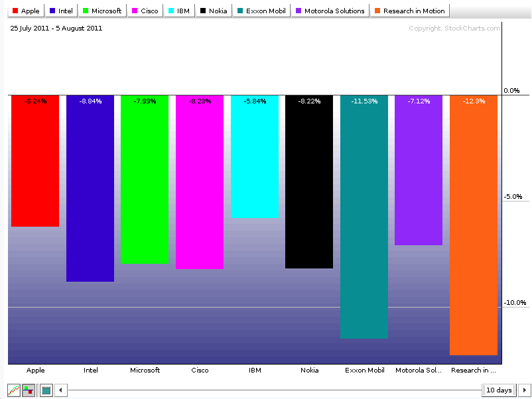This screenshot has height=399, width=532.
Task: Toggle the Motorola Solutions legend tab
Action: (330, 11)
